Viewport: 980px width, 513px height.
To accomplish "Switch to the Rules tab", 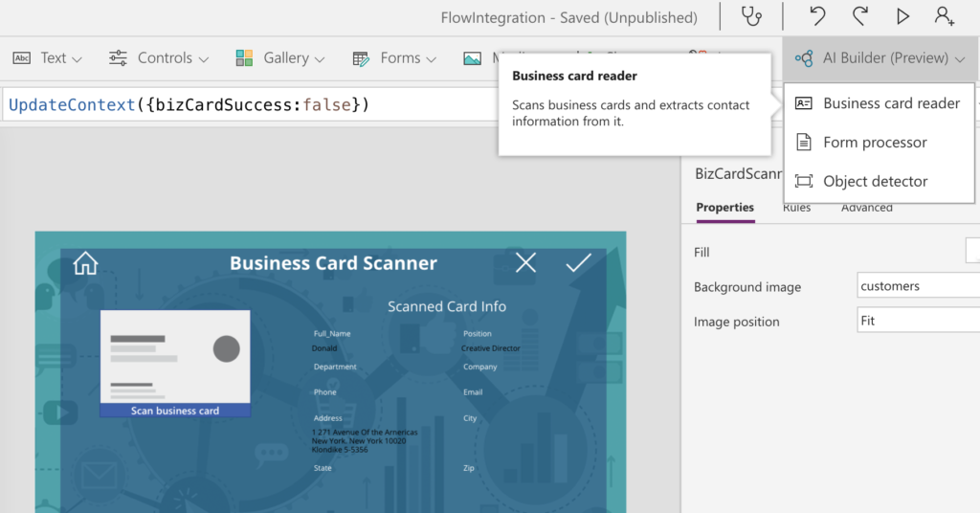I will [797, 208].
